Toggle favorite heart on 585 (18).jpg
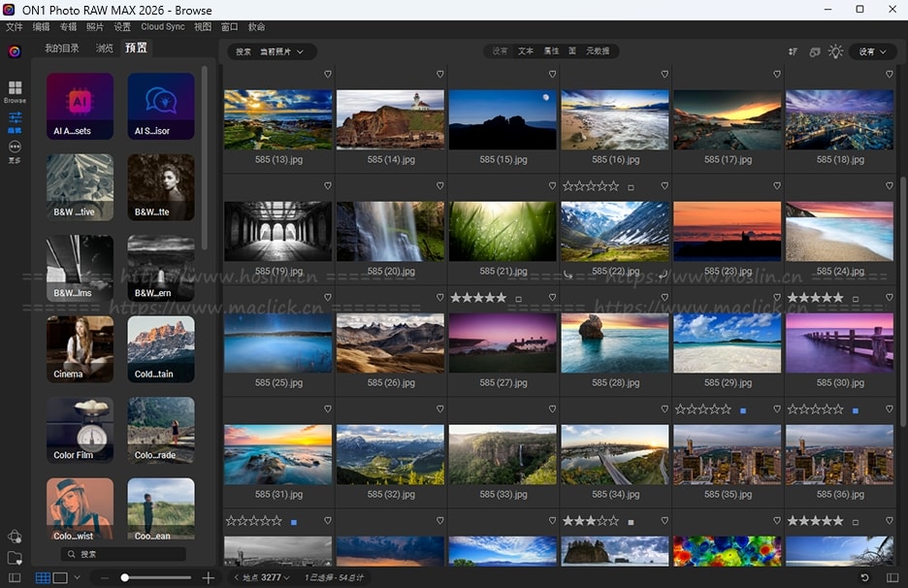This screenshot has height=588, width=908. coord(890,74)
